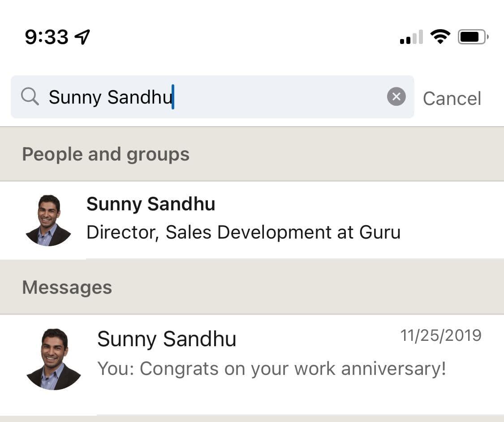This screenshot has width=504, height=422.
Task: Open Sunny Sandhu's profile photo thumbnail
Action: click(x=48, y=219)
